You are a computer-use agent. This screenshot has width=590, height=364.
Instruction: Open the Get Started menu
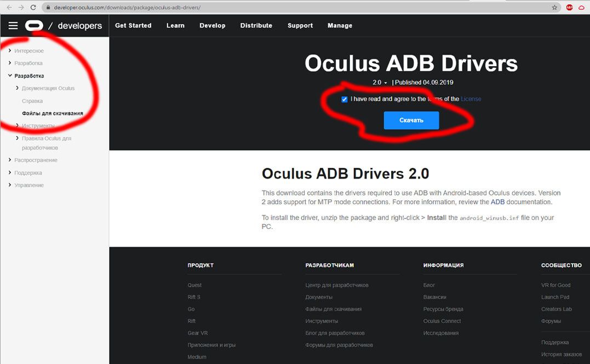coord(133,26)
